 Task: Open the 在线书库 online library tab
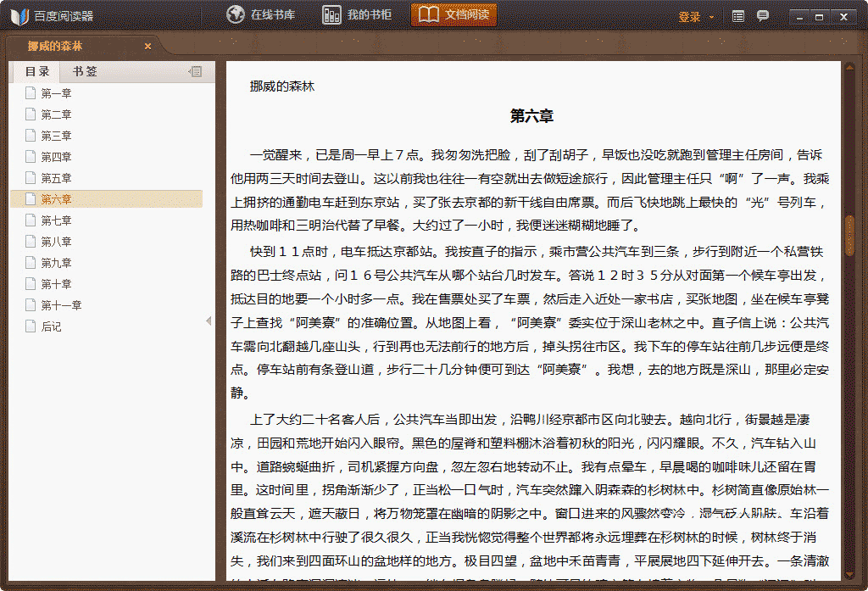point(260,15)
